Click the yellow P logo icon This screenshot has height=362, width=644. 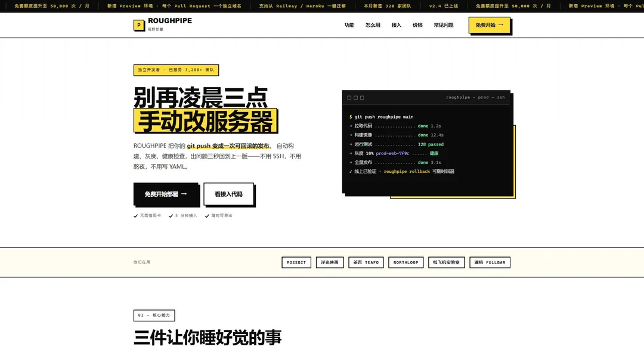point(139,26)
